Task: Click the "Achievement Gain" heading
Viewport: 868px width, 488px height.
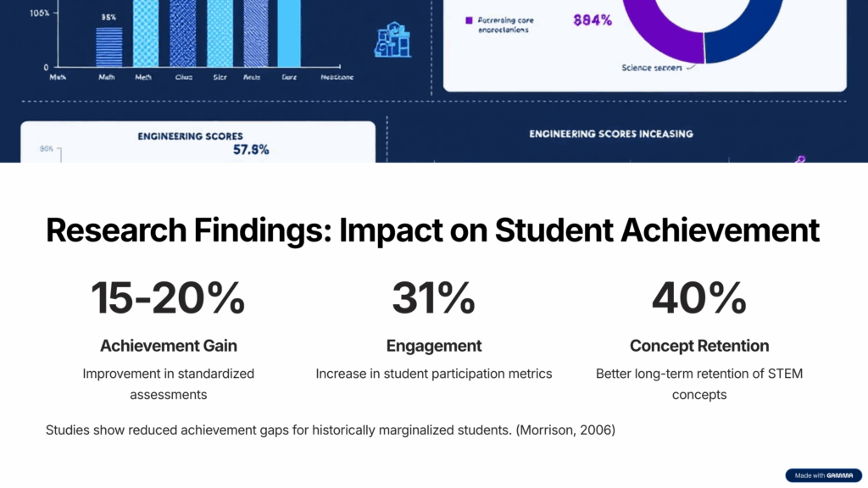Action: click(x=168, y=346)
